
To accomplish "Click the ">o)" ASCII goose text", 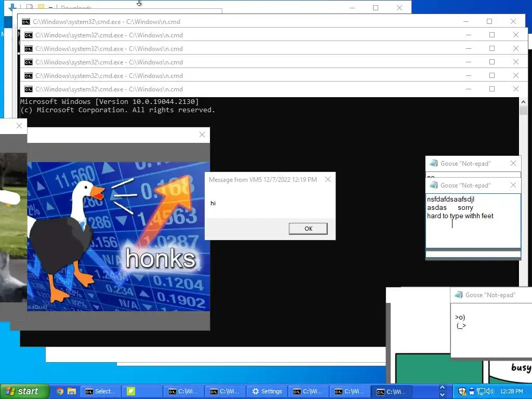I will 460,317.
